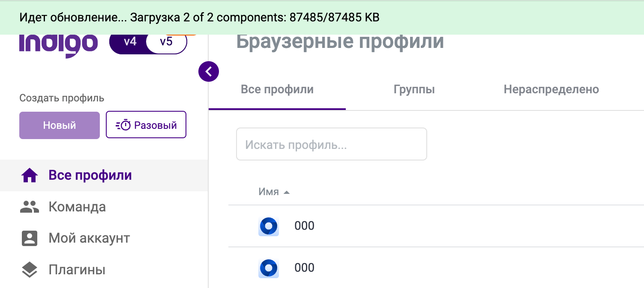Click the timer icon on the Разовый button
This screenshot has height=288, width=644.
point(123,125)
